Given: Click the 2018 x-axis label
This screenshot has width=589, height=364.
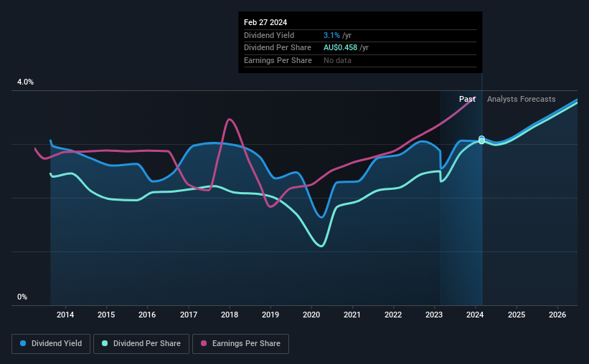Looking at the screenshot, I should pyautogui.click(x=230, y=315).
